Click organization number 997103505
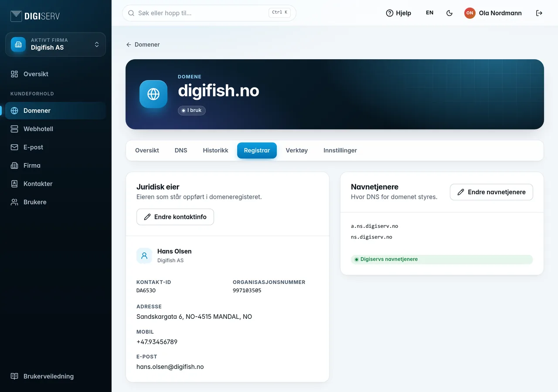The width and height of the screenshot is (558, 392). [247, 291]
